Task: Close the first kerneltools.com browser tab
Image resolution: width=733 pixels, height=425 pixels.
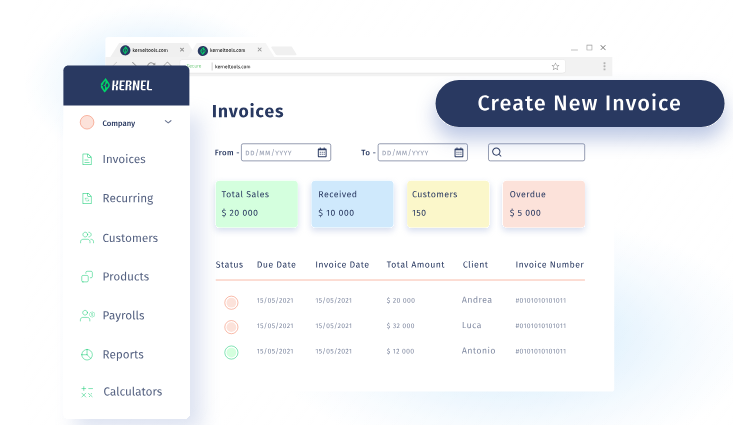Action: [182, 50]
